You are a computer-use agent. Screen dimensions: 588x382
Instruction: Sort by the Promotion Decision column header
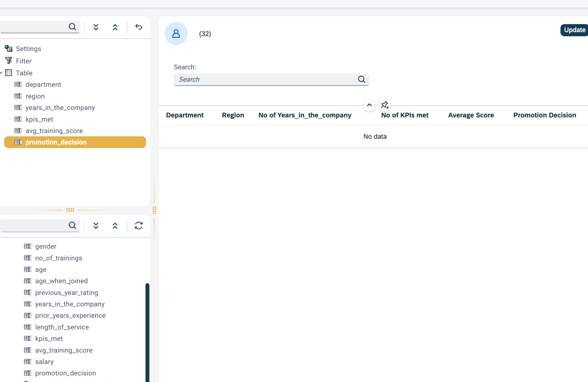(544, 115)
